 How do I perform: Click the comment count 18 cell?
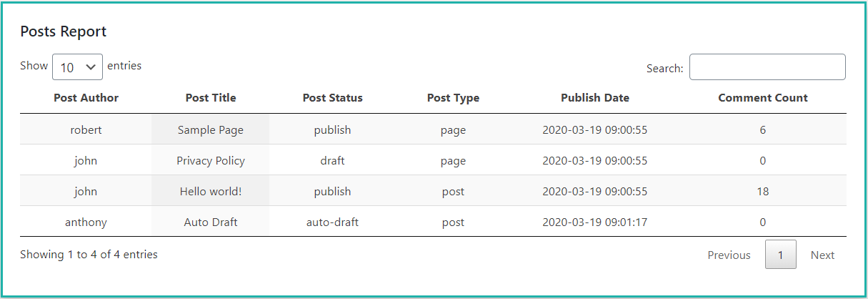(x=763, y=191)
